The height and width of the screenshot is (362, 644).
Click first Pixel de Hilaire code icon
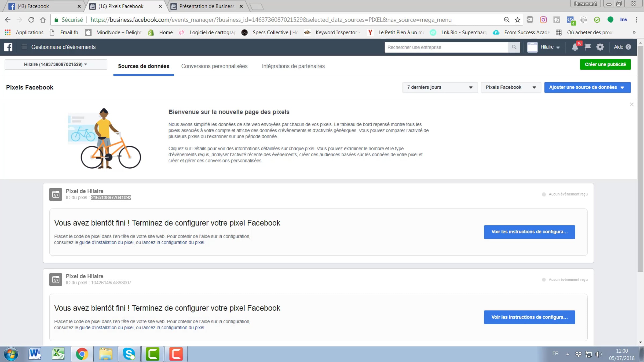pos(56,194)
